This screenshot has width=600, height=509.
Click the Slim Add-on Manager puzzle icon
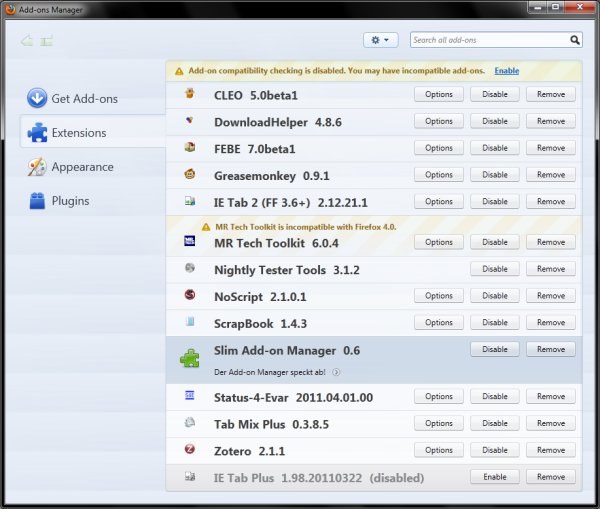click(191, 357)
